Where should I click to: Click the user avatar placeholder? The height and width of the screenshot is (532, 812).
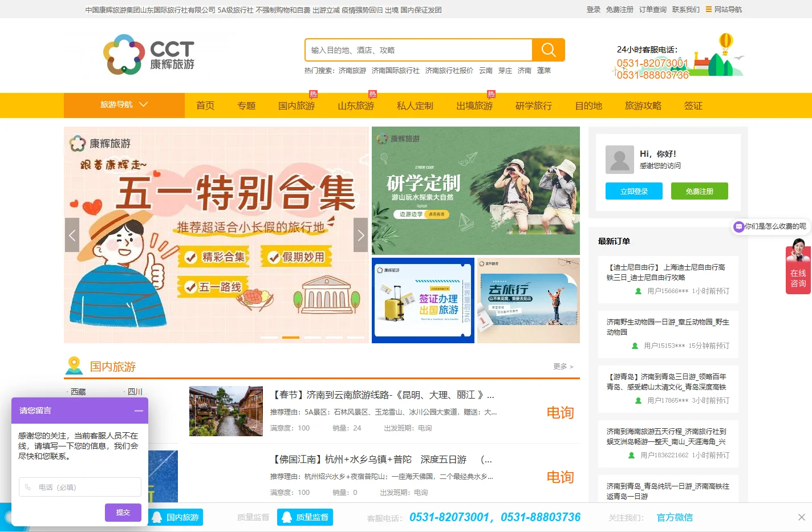[x=620, y=160]
